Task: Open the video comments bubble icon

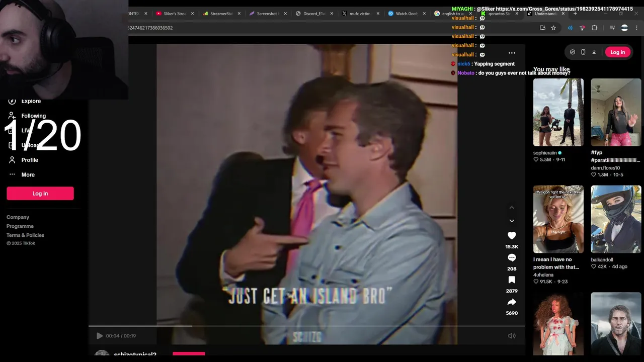Action: [x=512, y=257]
